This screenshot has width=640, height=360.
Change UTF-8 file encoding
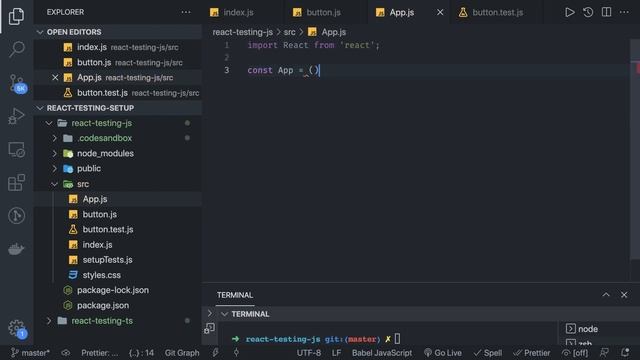309,353
